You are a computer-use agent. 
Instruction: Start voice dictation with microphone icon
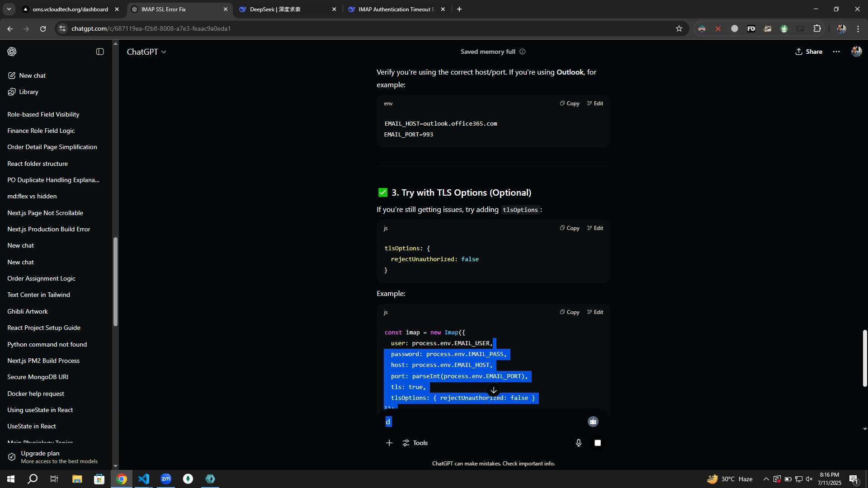point(579,443)
